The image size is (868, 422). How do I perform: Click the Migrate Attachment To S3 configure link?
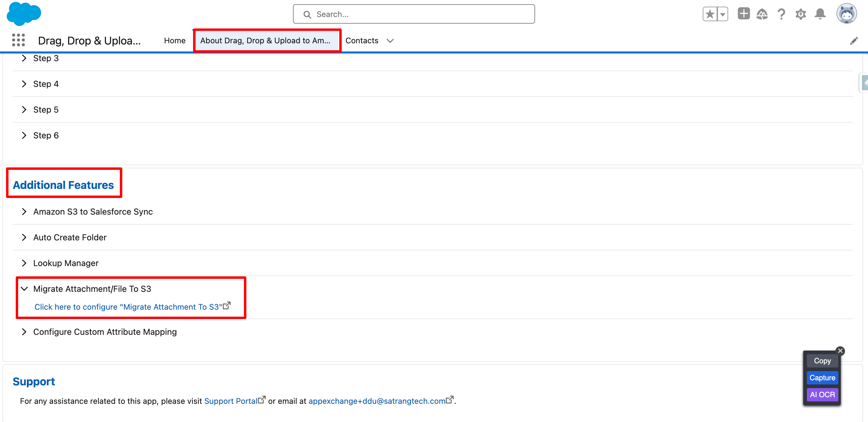pyautogui.click(x=128, y=307)
